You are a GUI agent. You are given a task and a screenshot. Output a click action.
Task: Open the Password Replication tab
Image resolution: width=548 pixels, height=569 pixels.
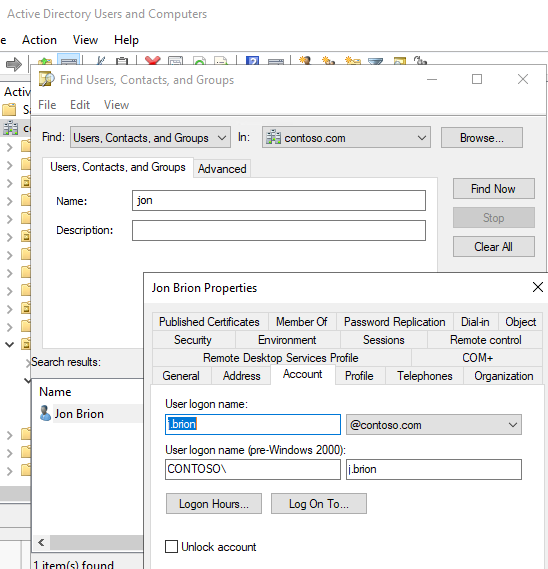[x=394, y=322]
